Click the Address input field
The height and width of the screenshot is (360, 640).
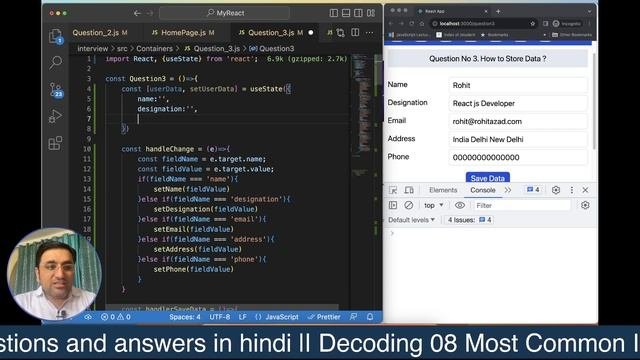518,139
